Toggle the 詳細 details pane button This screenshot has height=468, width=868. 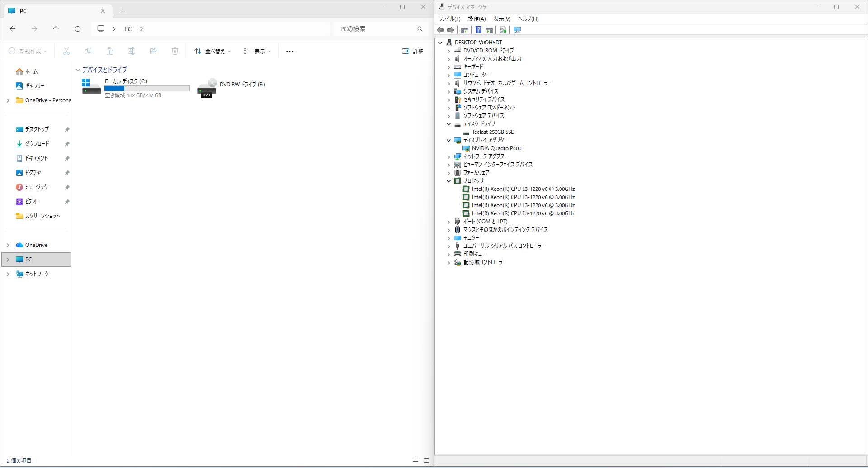point(413,52)
